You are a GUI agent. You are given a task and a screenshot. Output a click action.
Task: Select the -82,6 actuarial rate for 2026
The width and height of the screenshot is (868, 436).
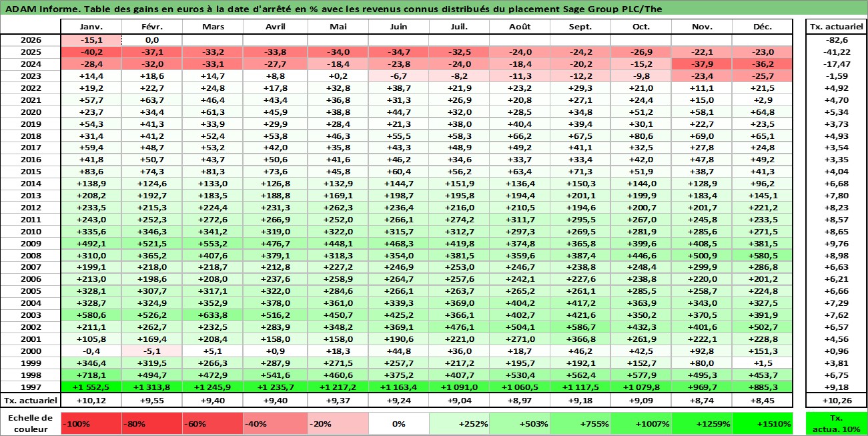837,40
